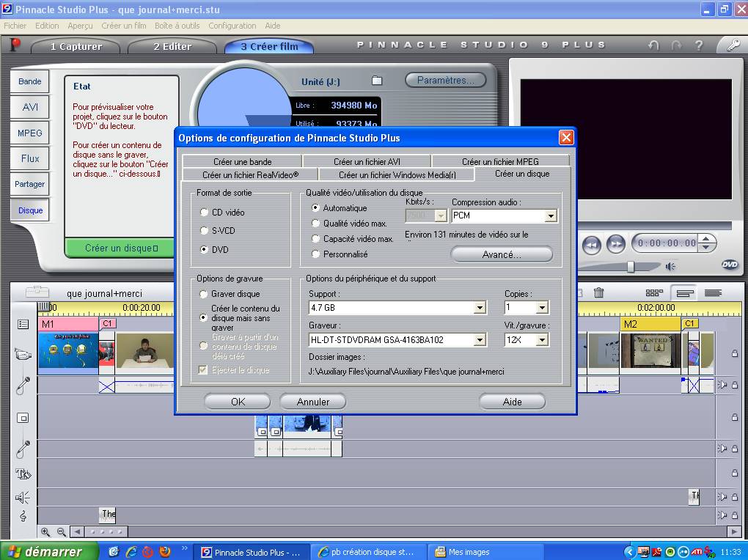This screenshot has width=748, height=560.
Task: Select the camcorder video track icon
Action: (23, 355)
